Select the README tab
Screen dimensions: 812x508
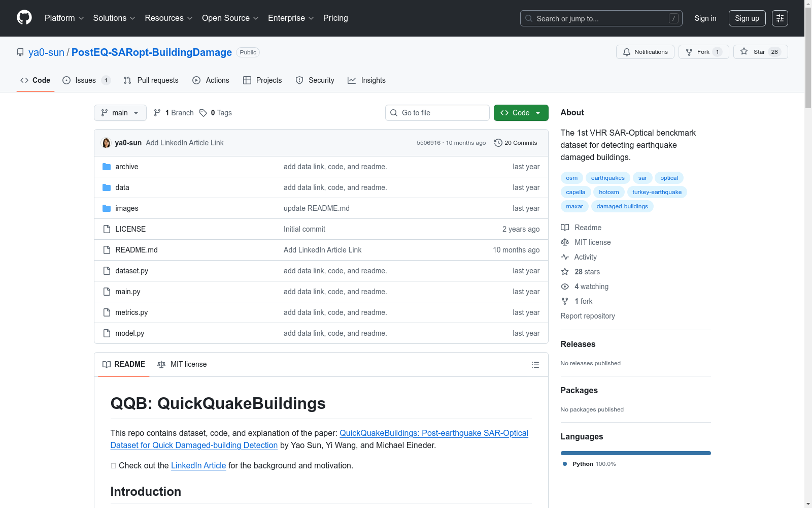pos(124,364)
